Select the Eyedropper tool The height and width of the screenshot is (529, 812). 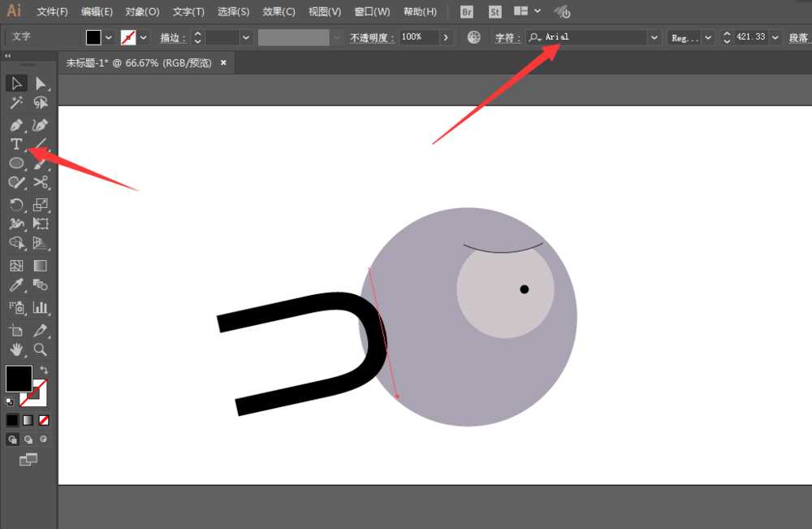tap(15, 286)
